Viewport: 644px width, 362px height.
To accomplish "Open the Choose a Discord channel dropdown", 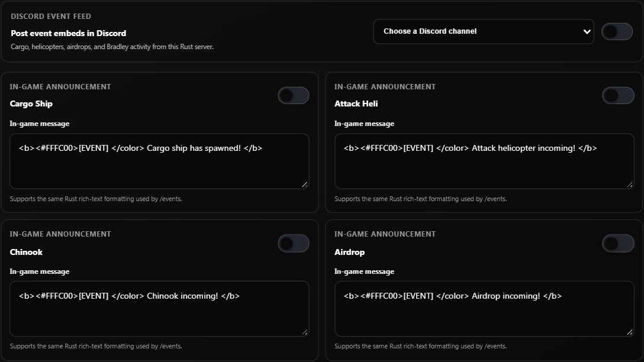I will coord(484,31).
